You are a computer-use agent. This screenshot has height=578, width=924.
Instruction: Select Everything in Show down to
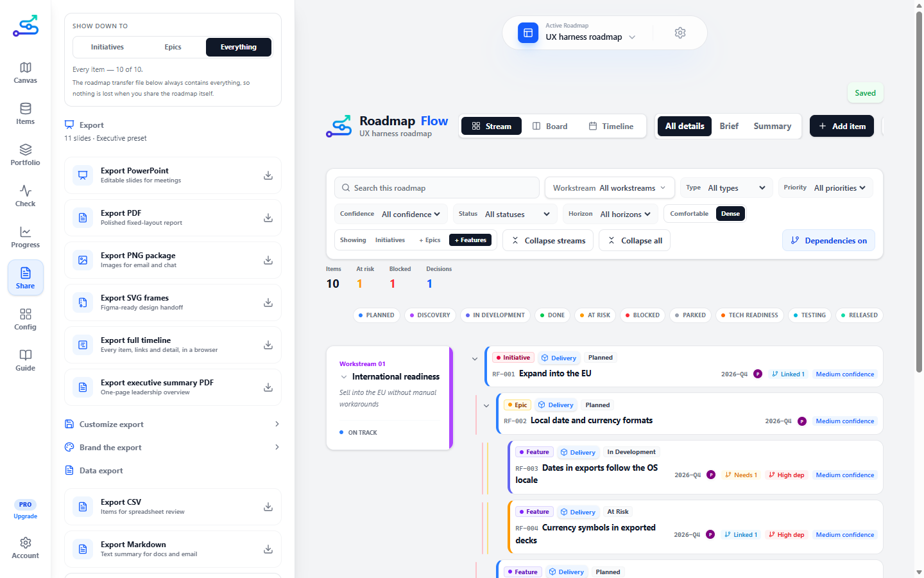click(x=239, y=47)
